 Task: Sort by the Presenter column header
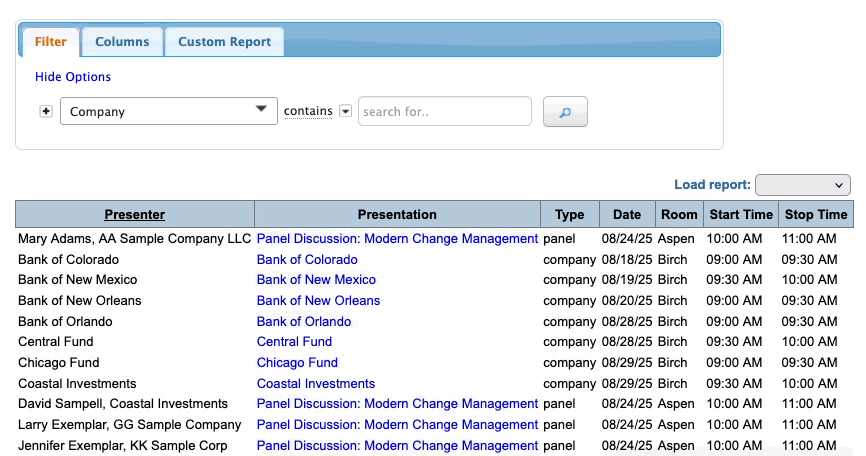pos(135,214)
